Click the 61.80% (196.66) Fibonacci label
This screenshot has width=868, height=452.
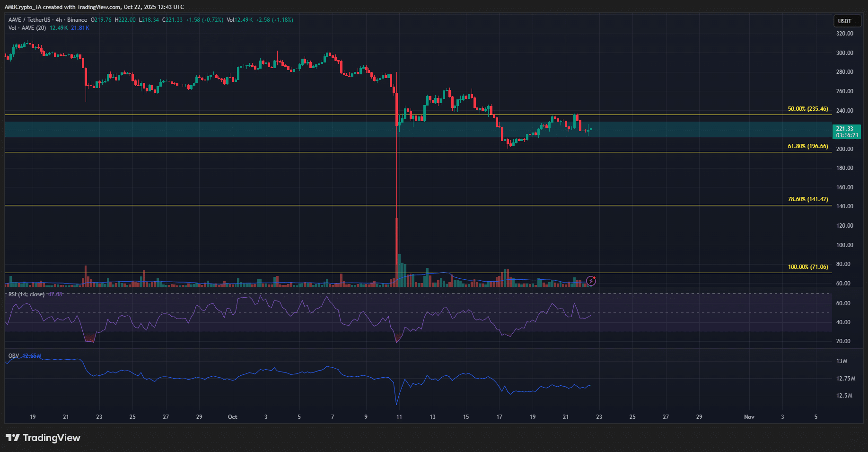coord(807,146)
